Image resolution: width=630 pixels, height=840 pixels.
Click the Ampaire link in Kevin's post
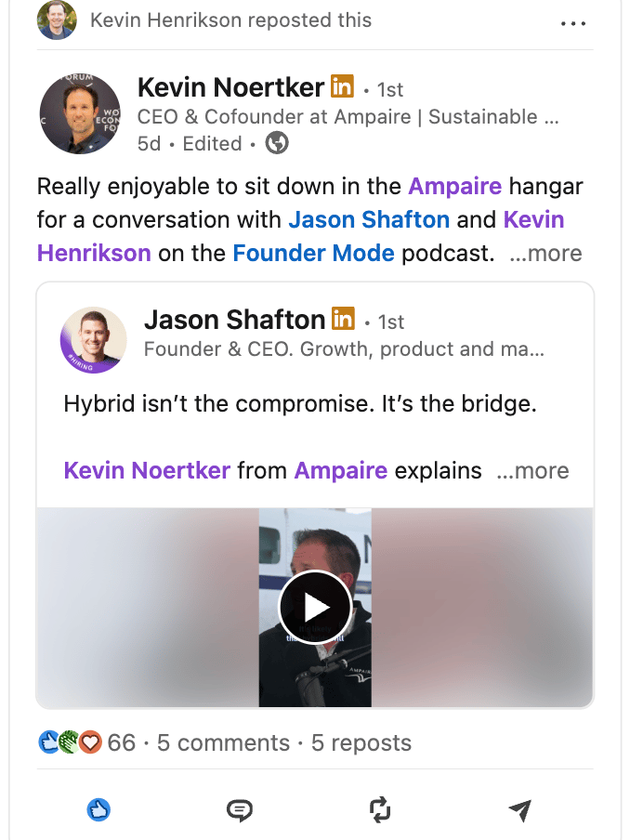click(454, 186)
